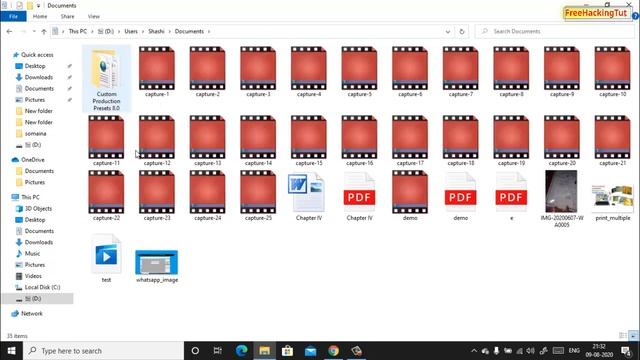Open volume control in system tray

pos(530,351)
